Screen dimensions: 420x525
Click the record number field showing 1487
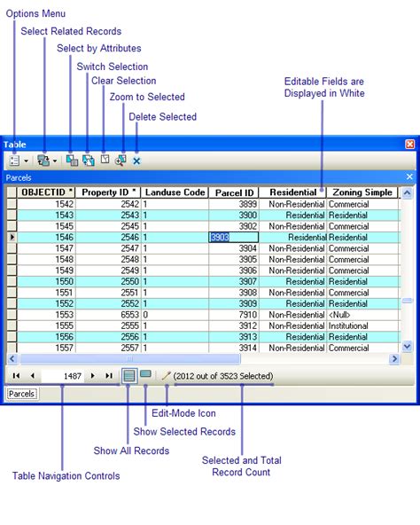click(x=62, y=376)
